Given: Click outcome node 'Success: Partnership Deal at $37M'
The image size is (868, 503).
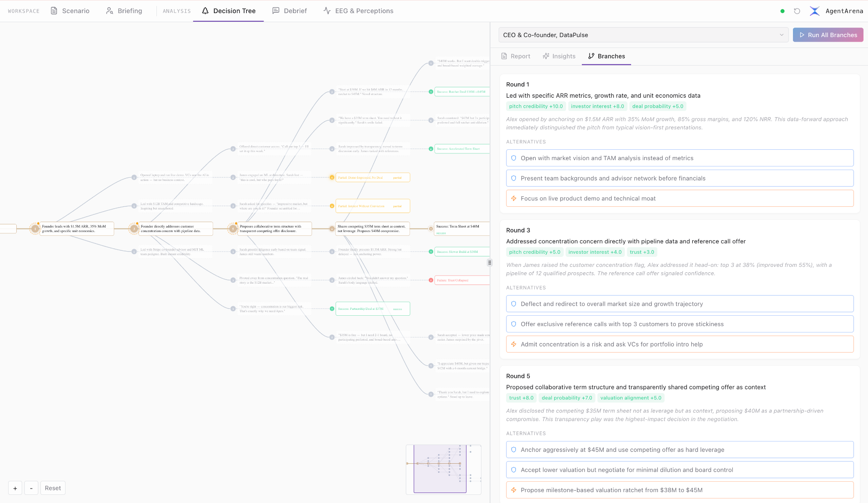Looking at the screenshot, I should coord(373,309).
